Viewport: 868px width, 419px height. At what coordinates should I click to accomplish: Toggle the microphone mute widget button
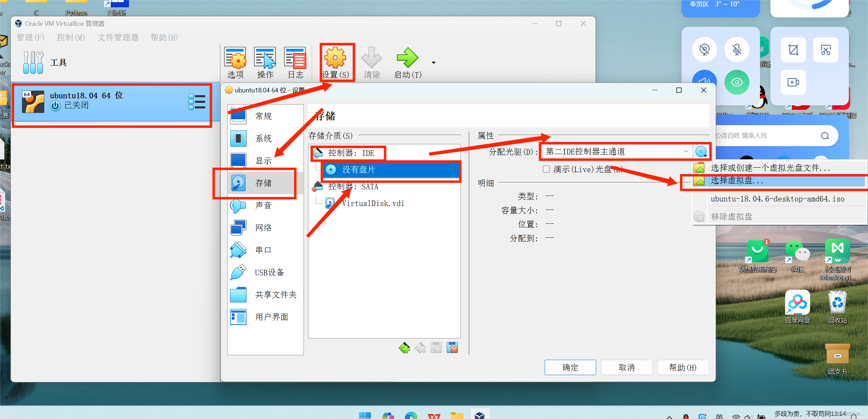[737, 49]
